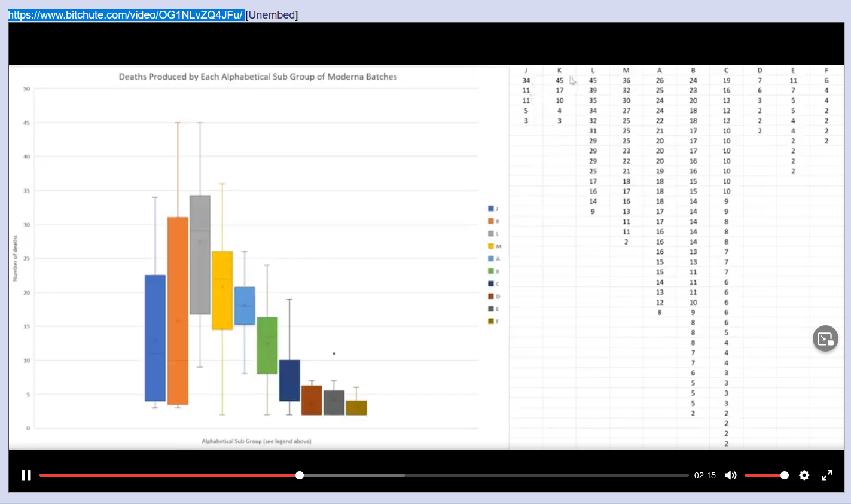
Task: Click the dark navy C legend swatch
Action: tap(491, 284)
